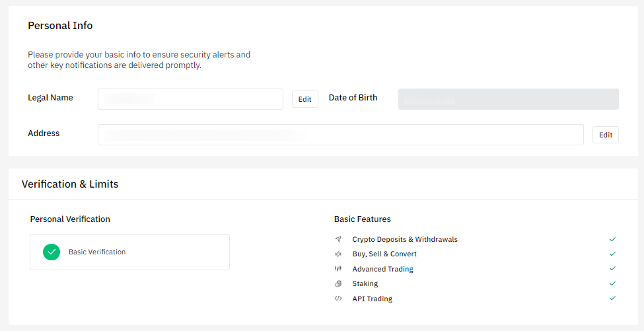Open the Basic Verification card
The height and width of the screenshot is (331, 644).
(x=129, y=252)
